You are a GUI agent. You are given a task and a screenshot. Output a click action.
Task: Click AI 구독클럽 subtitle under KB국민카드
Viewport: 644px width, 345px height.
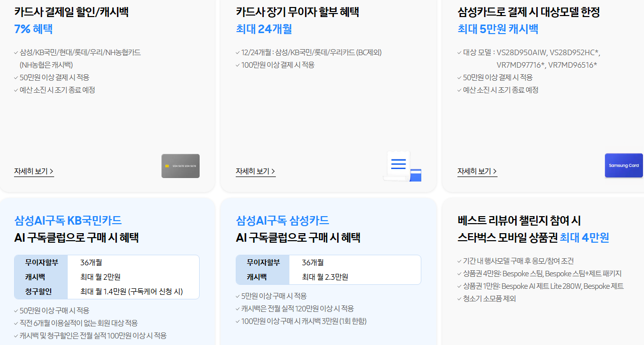[76, 238]
